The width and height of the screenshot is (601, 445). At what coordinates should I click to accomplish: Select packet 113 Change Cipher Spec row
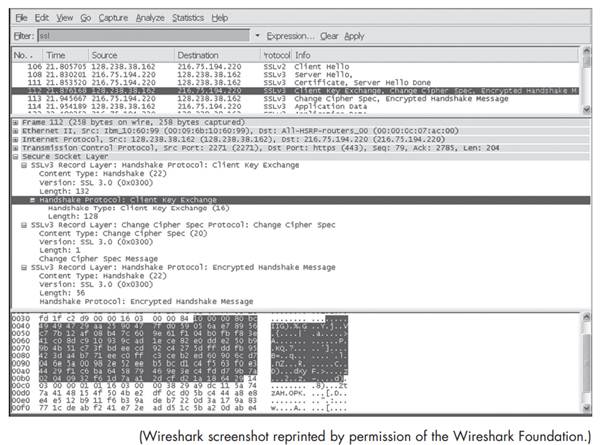pyautogui.click(x=295, y=99)
